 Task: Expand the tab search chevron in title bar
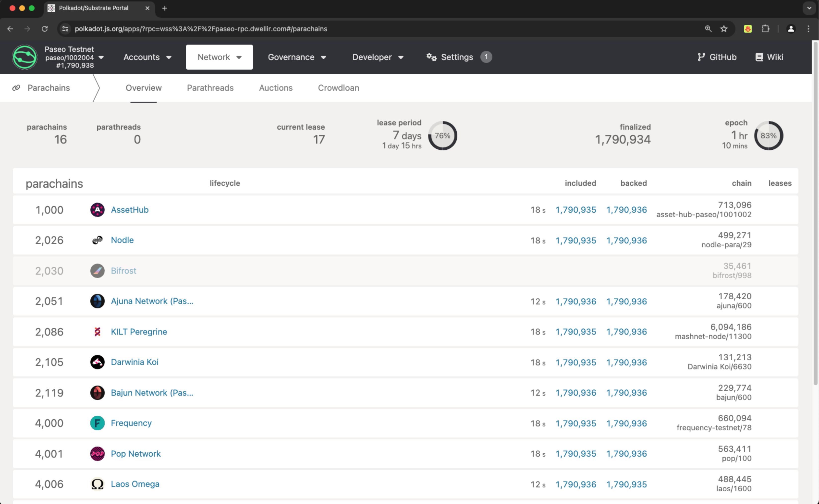point(809,8)
